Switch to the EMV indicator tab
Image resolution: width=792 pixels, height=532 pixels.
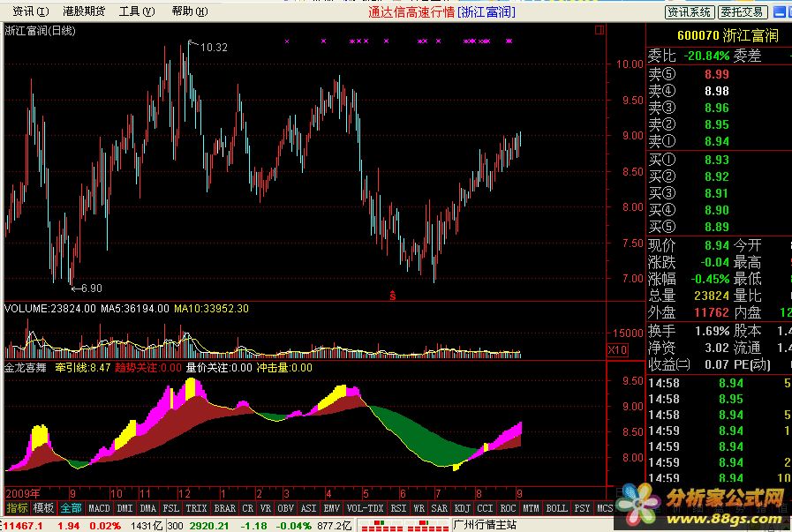pos(331,508)
